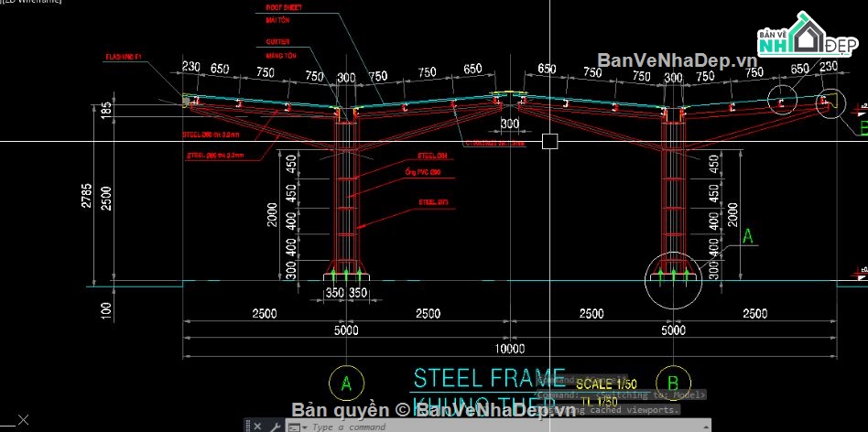868x432 pixels.
Task: Close the command line window
Action: 258,427
